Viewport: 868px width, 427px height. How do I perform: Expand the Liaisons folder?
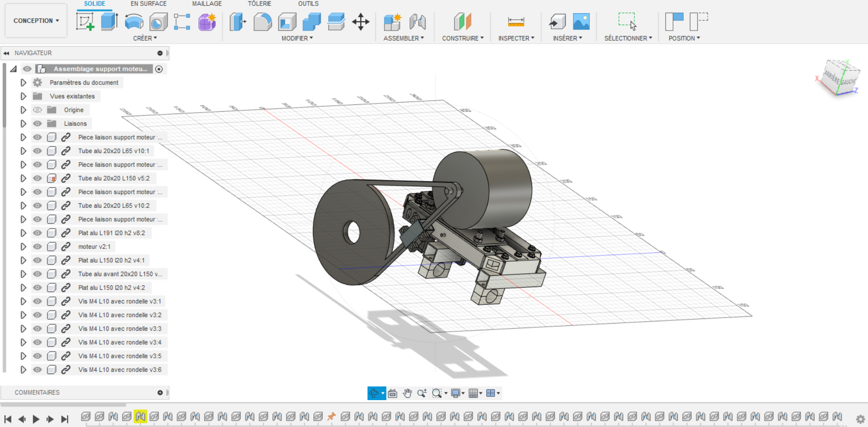coord(23,123)
